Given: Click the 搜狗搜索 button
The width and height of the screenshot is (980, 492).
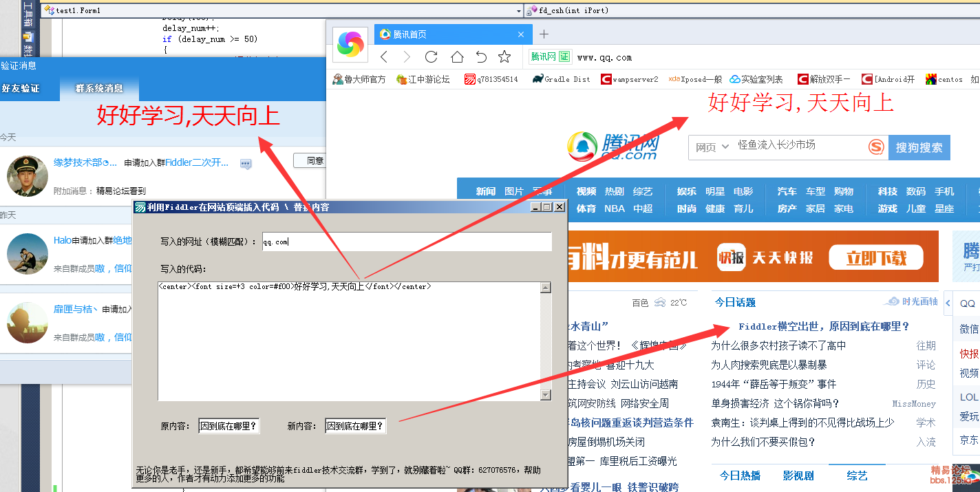Looking at the screenshot, I should tap(919, 147).
